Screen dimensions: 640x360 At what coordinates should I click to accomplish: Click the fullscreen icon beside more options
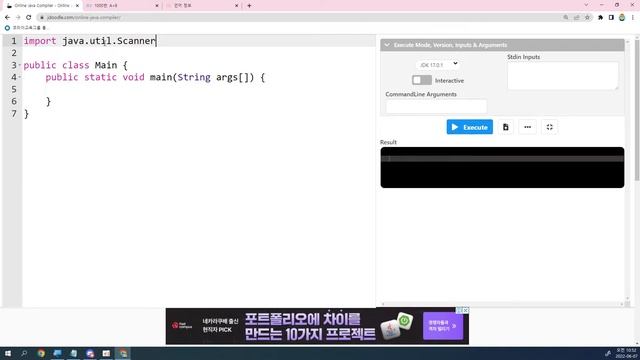pyautogui.click(x=549, y=127)
